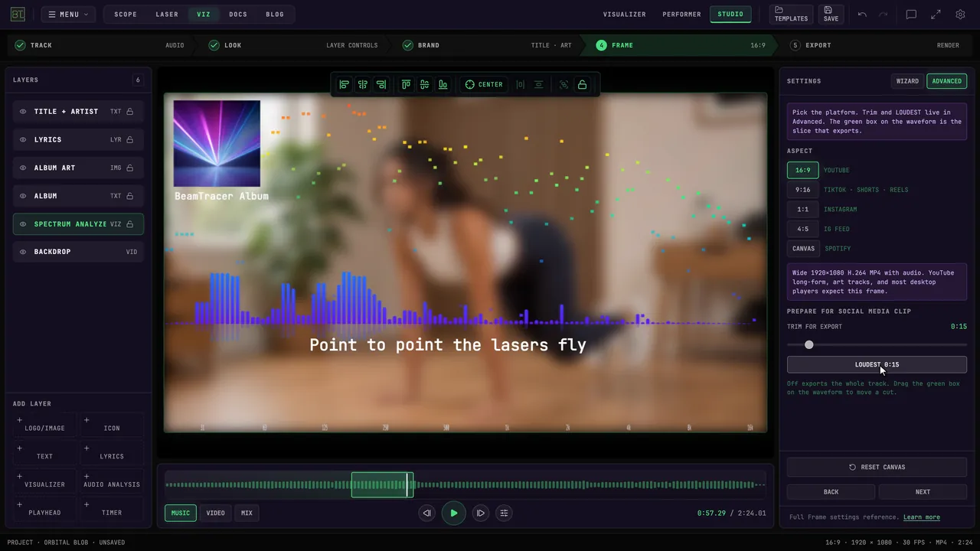Choose the Canvas Spotify aspect
This screenshot has width=980, height=551.
(803, 249)
